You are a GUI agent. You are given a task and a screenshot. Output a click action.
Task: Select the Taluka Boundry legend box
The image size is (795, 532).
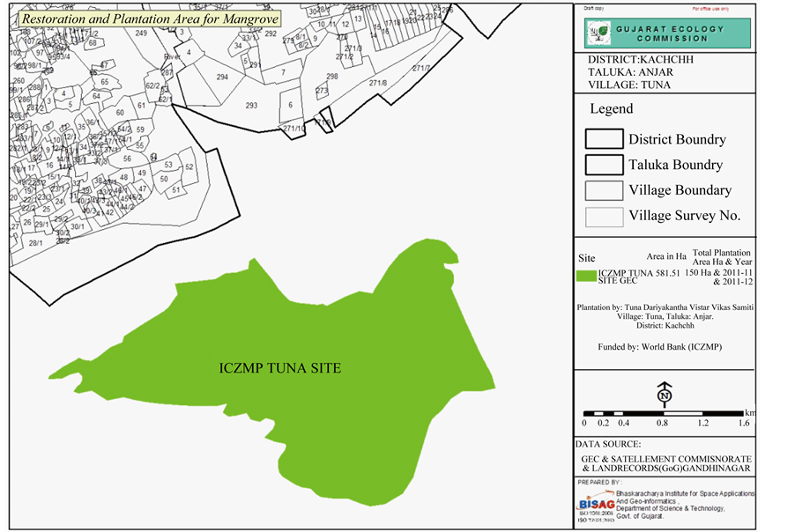click(x=604, y=165)
